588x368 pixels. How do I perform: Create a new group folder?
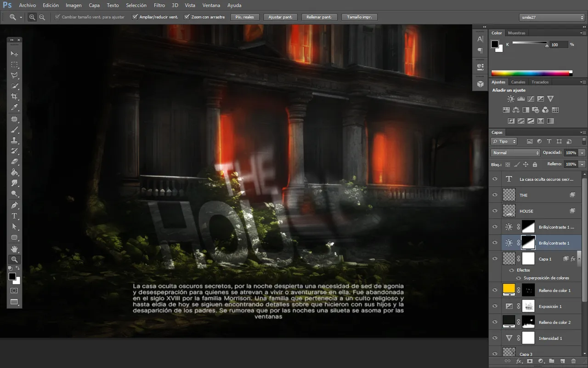pyautogui.click(x=551, y=361)
